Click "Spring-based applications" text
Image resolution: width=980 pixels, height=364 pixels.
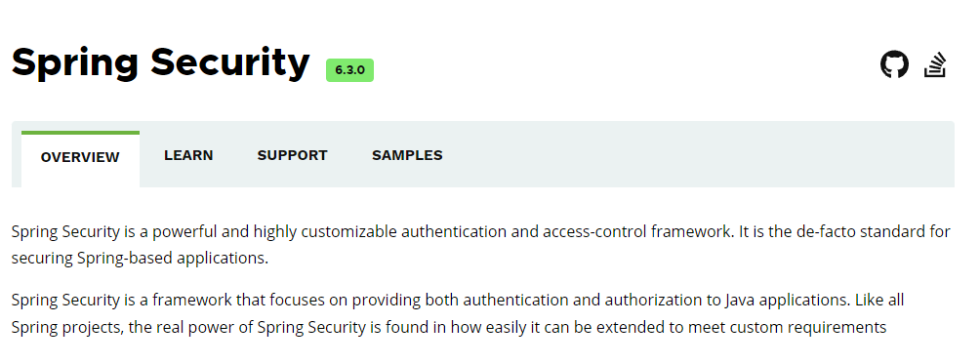[173, 260]
